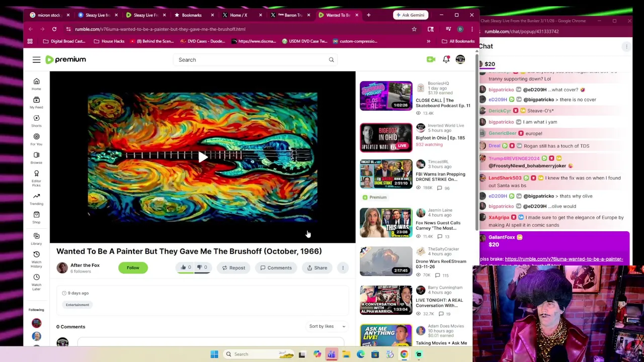Switch to the Barron Trump X tab
644x362 pixels.
coord(290,15)
